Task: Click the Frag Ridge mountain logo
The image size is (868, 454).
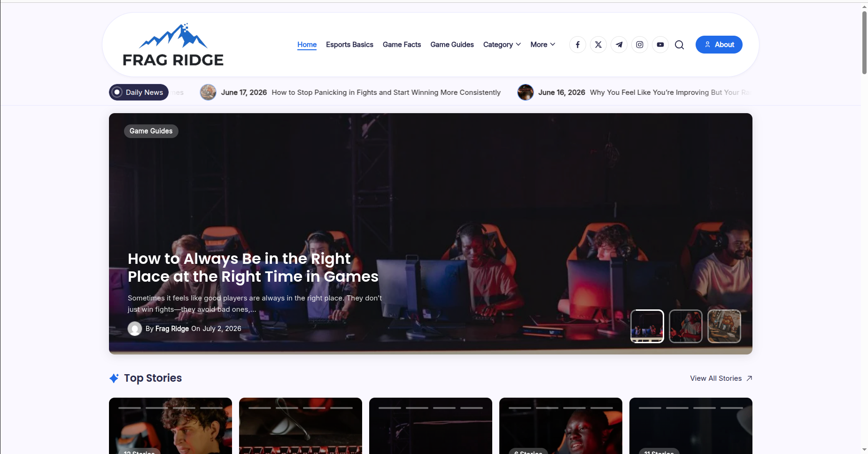Action: (x=173, y=45)
